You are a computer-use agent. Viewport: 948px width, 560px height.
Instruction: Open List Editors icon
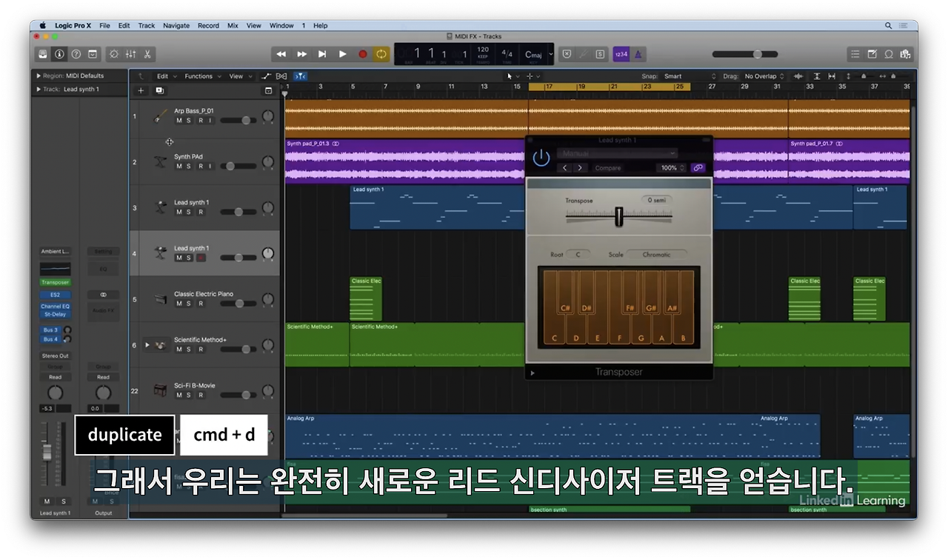pos(855,54)
